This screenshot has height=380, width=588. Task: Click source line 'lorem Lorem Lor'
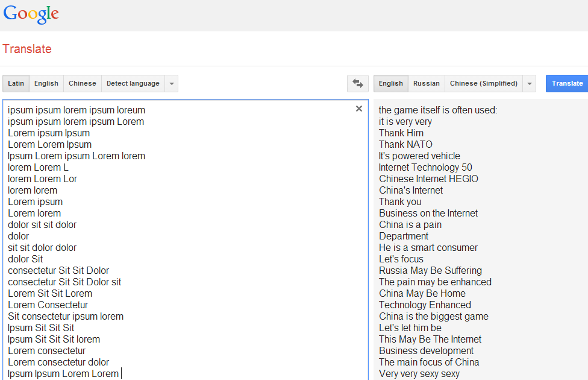click(42, 179)
